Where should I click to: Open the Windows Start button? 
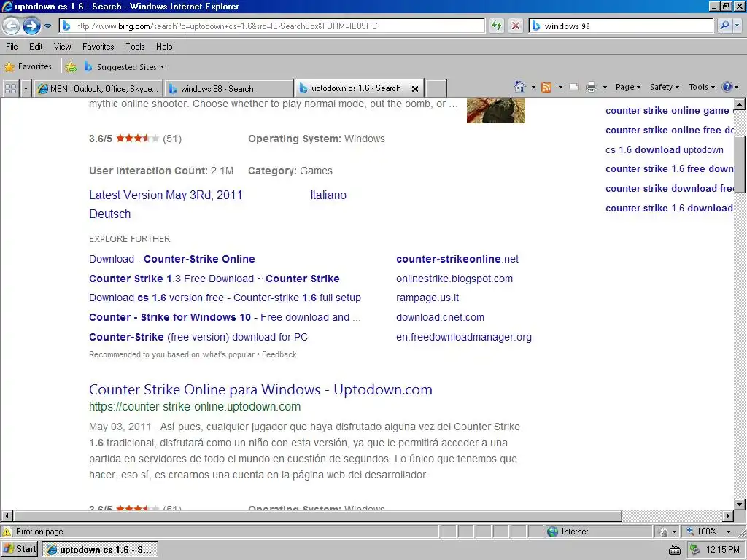coord(20,549)
